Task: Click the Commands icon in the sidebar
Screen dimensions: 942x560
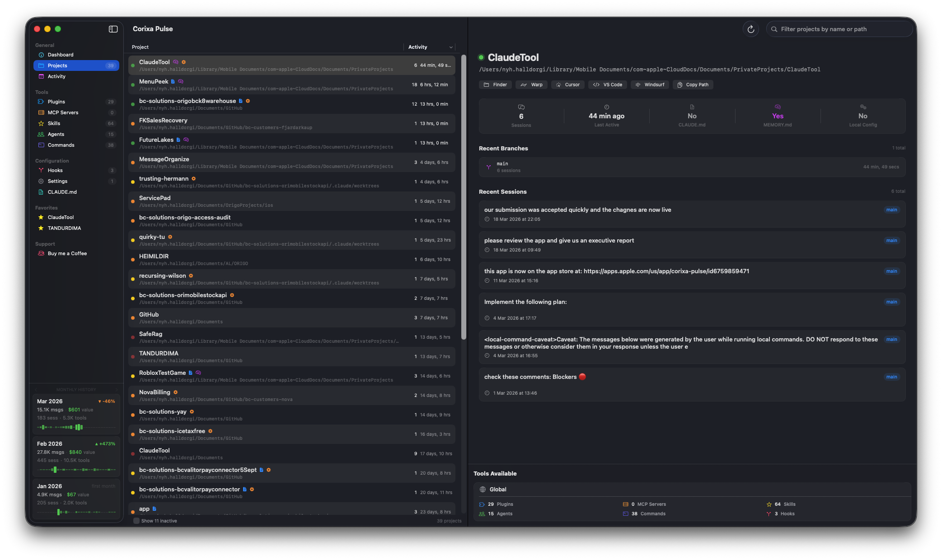Action: tap(41, 145)
